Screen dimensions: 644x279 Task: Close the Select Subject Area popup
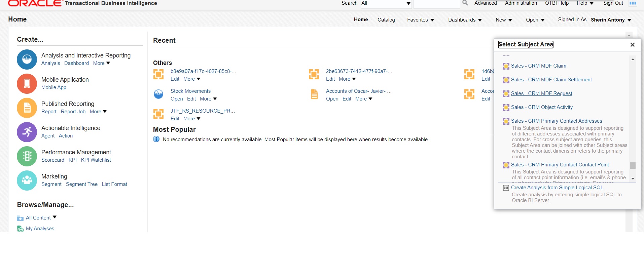point(633,45)
